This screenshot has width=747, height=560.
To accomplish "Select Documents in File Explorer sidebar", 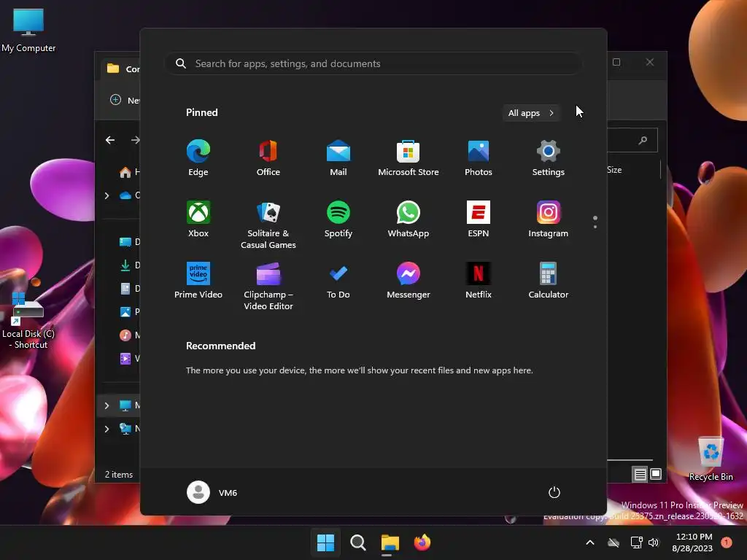I will 129,289.
